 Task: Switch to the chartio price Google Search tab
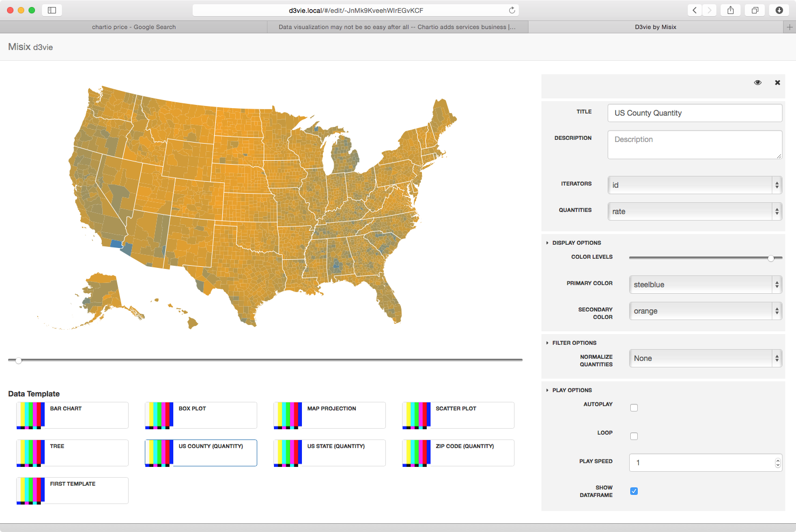point(133,27)
